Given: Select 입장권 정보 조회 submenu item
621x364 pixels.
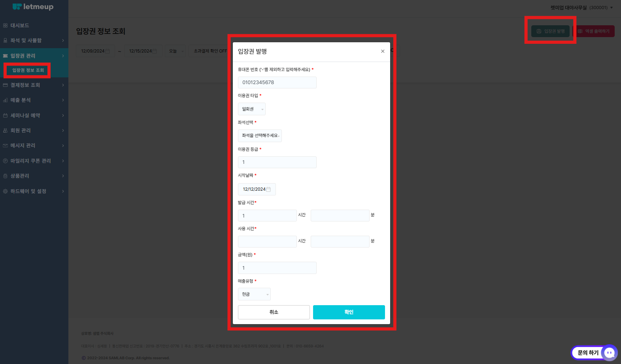Looking at the screenshot, I should click(28, 70).
